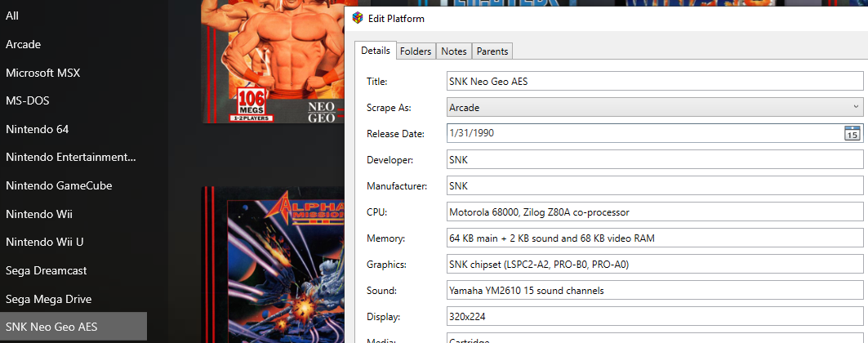Switch to the Folders tab

click(416, 51)
